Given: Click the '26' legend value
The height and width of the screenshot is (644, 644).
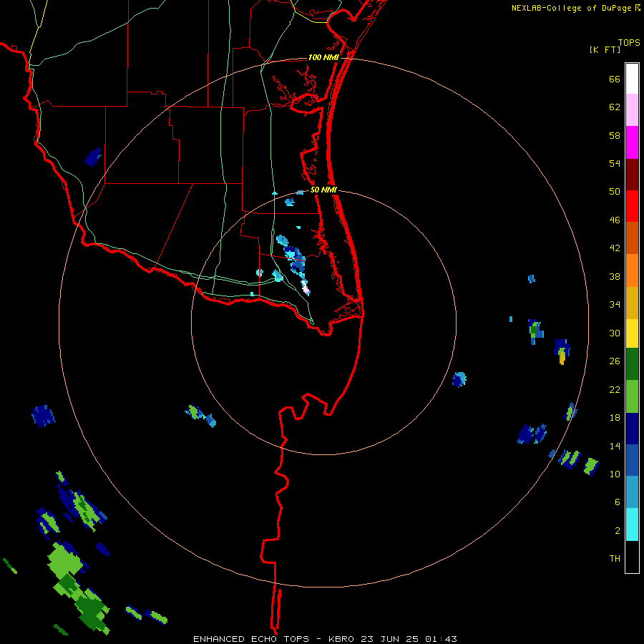Looking at the screenshot, I should click(615, 361).
